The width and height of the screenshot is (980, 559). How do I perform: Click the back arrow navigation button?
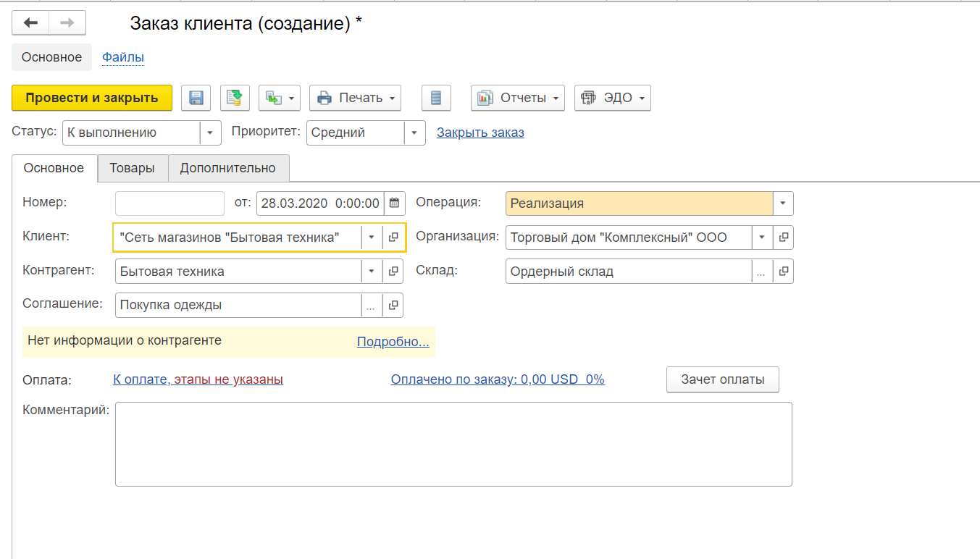click(31, 23)
